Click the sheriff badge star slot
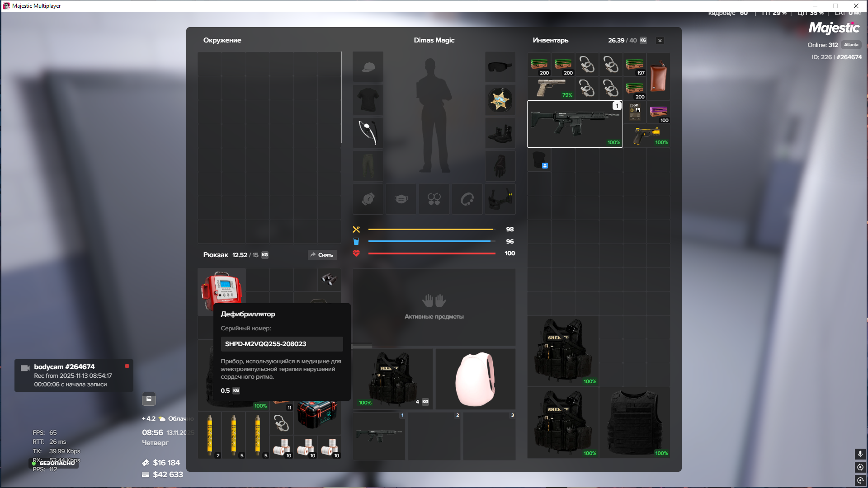The image size is (868, 488). pyautogui.click(x=500, y=100)
